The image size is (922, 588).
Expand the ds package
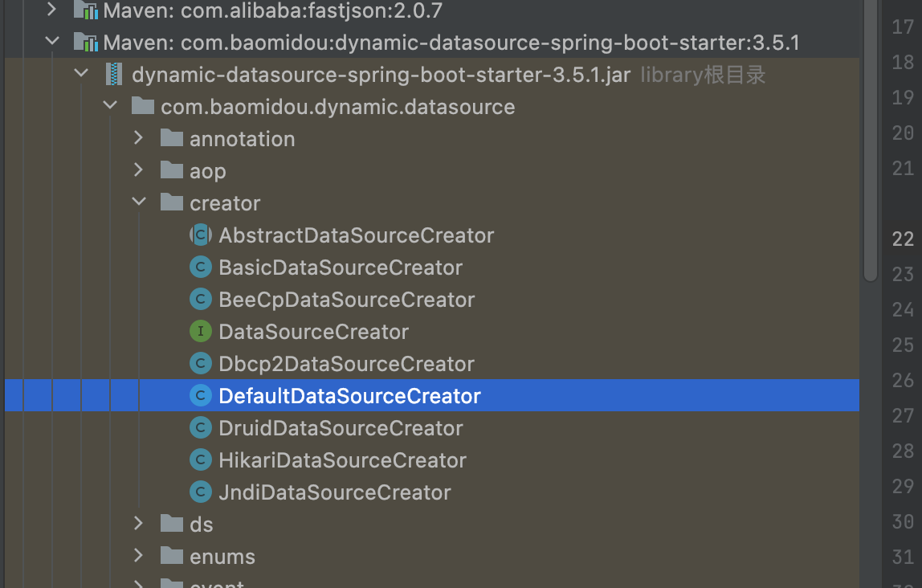point(138,523)
